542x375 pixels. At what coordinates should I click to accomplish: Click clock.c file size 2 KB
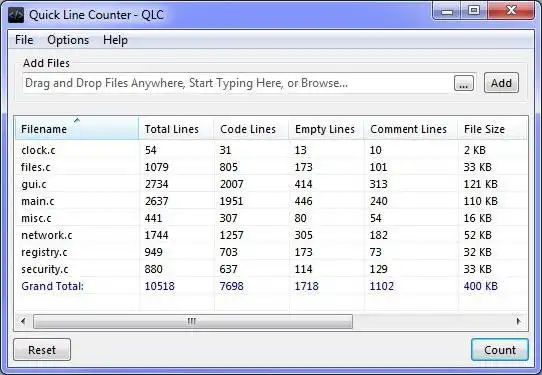pyautogui.click(x=475, y=150)
